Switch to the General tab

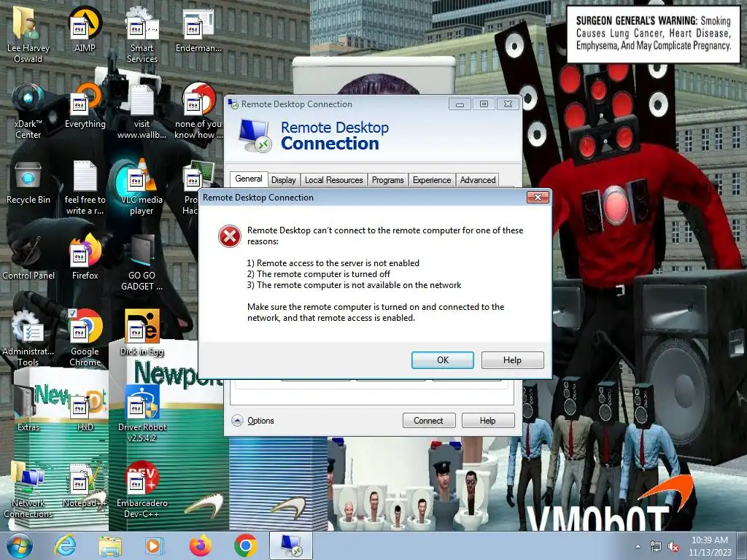pyautogui.click(x=248, y=179)
